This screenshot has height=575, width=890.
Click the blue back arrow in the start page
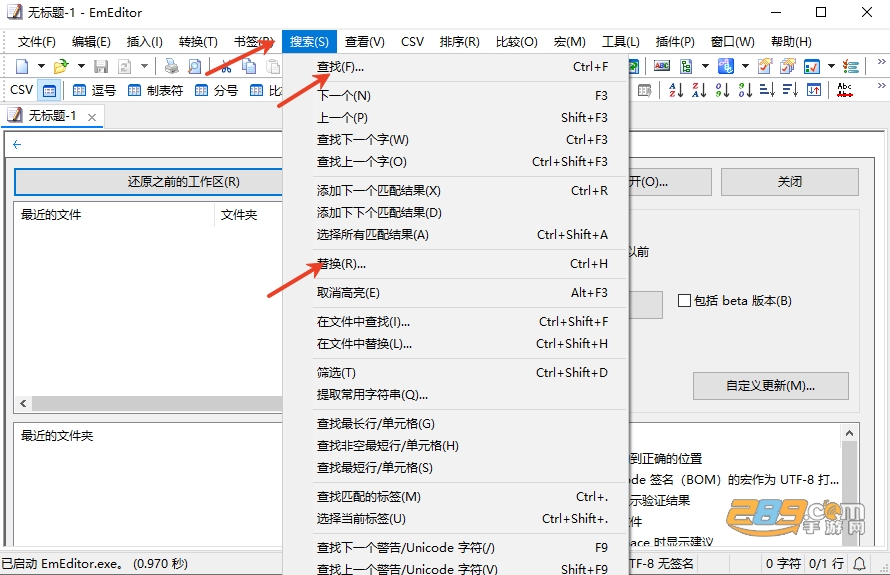tap(17, 144)
